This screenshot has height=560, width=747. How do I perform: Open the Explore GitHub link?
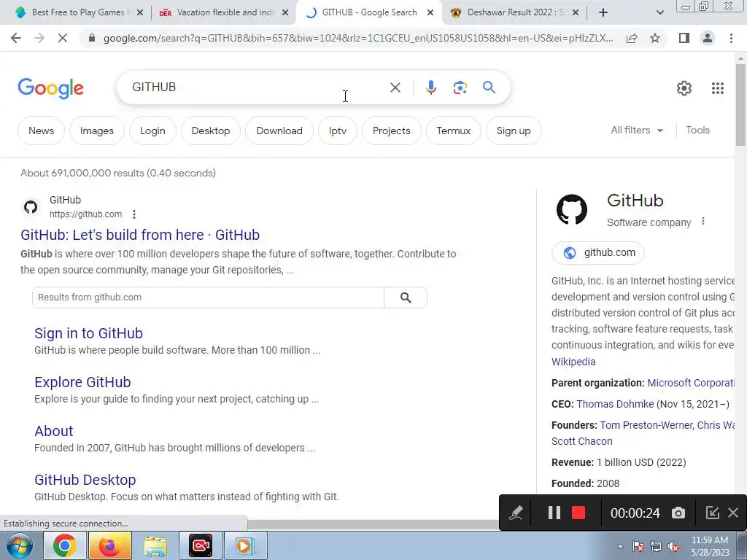[x=82, y=382]
